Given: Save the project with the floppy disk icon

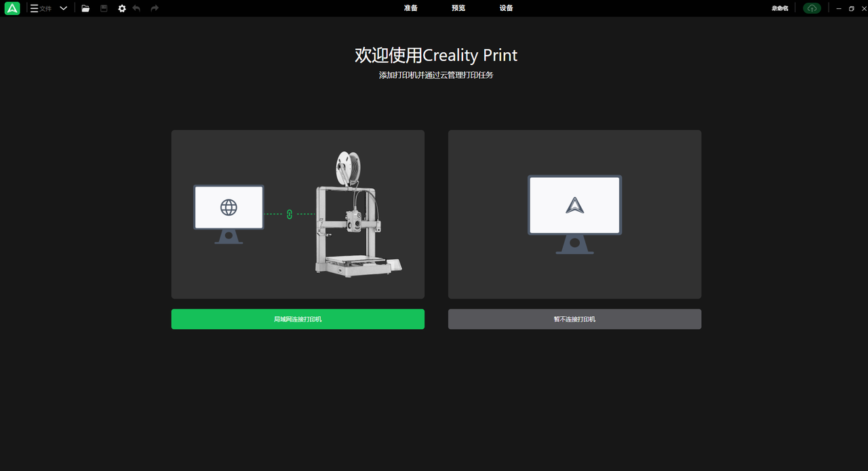Looking at the screenshot, I should (104, 8).
